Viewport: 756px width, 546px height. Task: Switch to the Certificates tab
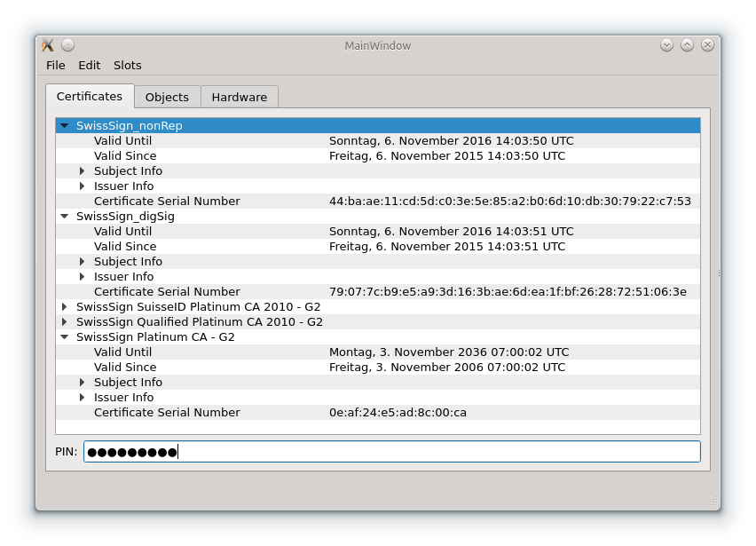[90, 97]
